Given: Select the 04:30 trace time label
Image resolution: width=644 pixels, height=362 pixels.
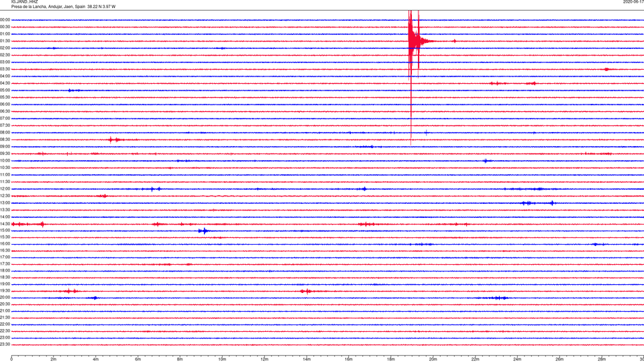Looking at the screenshot, I should coord(5,83).
